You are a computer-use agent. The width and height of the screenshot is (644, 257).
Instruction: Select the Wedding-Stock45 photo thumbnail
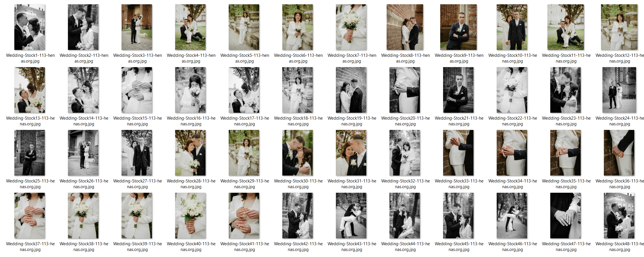(x=459, y=215)
